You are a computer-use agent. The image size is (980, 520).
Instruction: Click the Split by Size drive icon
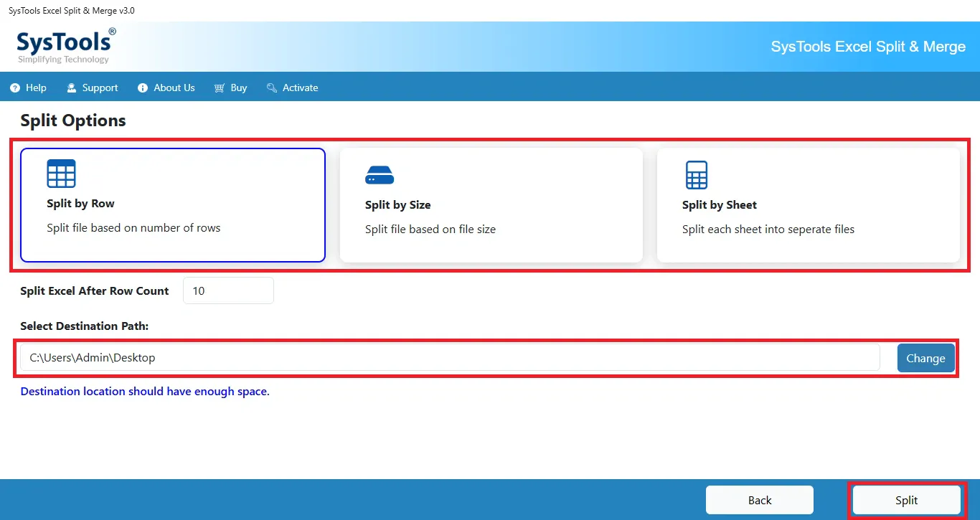(x=380, y=175)
